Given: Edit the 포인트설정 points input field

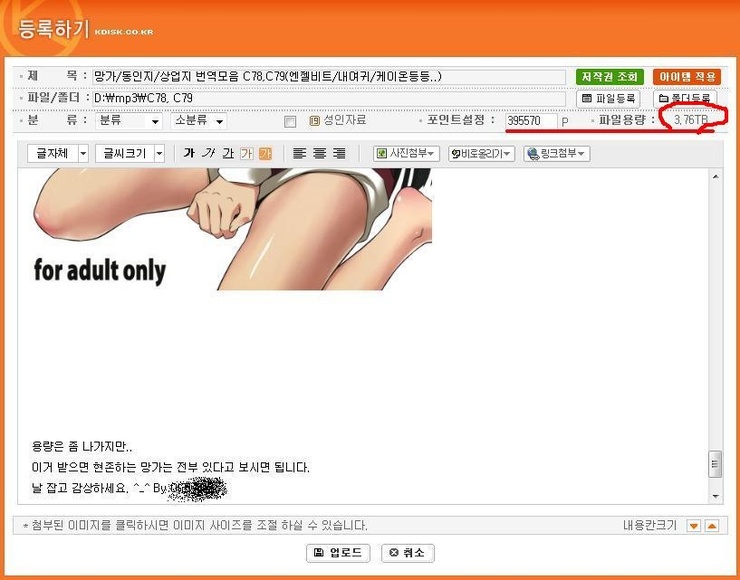Looking at the screenshot, I should pyautogui.click(x=531, y=120).
